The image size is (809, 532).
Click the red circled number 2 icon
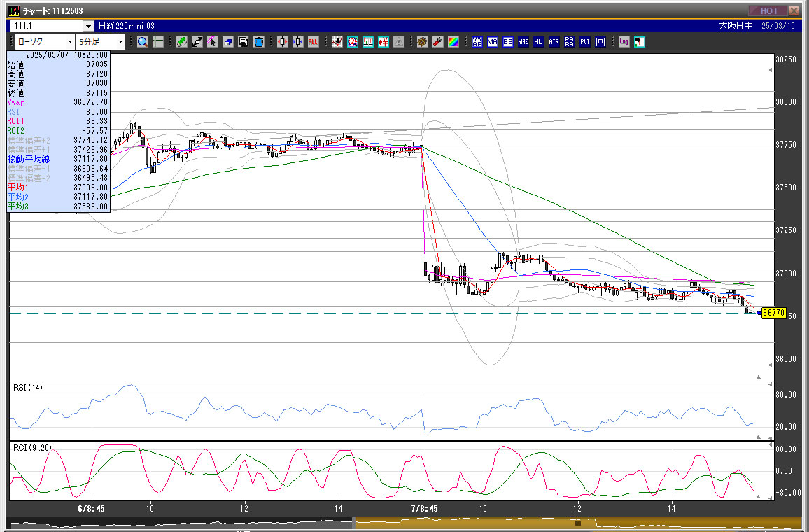[x=353, y=42]
